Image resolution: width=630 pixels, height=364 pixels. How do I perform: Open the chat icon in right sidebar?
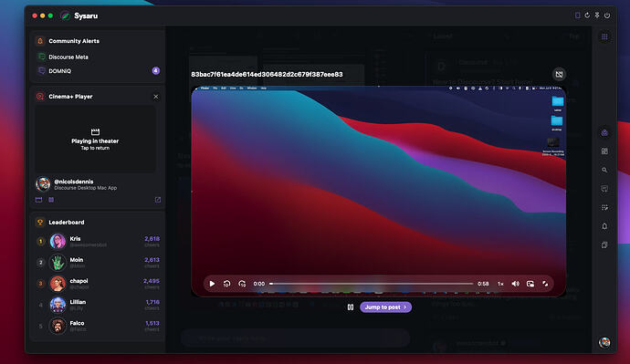604,189
